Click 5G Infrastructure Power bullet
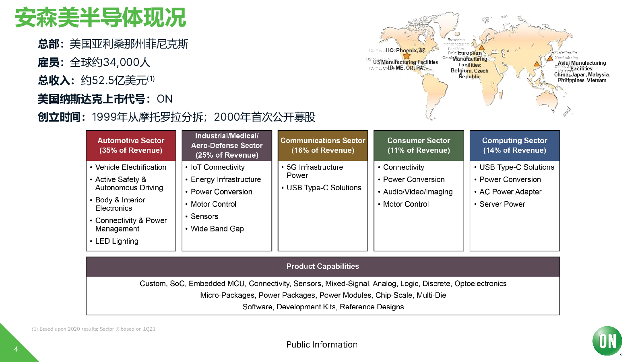The image size is (644, 362). coord(315,171)
